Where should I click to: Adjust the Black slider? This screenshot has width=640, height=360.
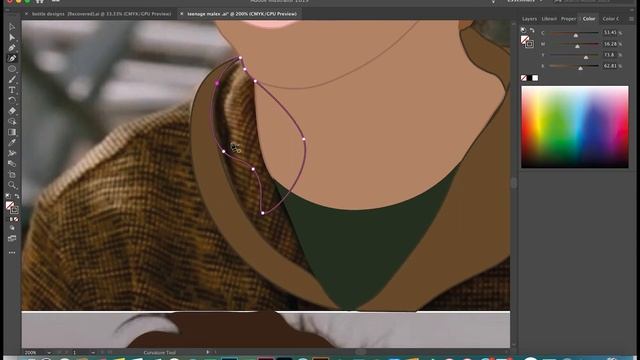(x=581, y=67)
